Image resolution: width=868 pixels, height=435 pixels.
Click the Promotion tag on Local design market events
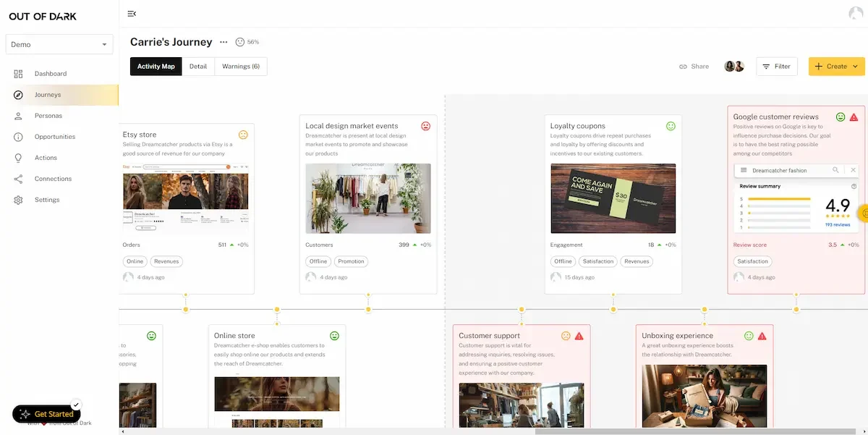coord(352,261)
